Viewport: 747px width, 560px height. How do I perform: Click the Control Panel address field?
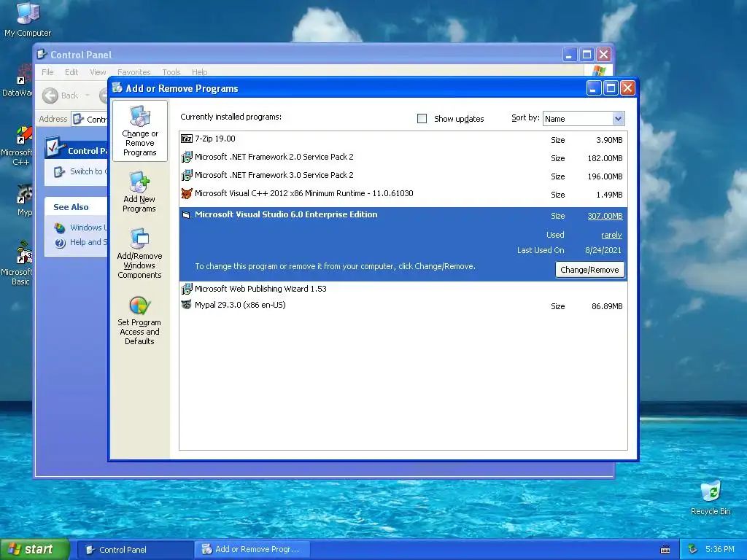(x=90, y=119)
